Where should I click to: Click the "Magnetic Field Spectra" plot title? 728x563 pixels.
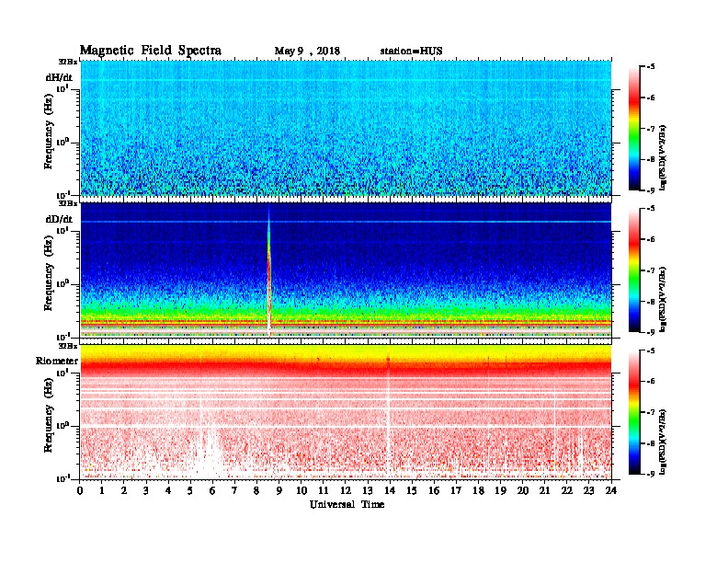tap(151, 51)
